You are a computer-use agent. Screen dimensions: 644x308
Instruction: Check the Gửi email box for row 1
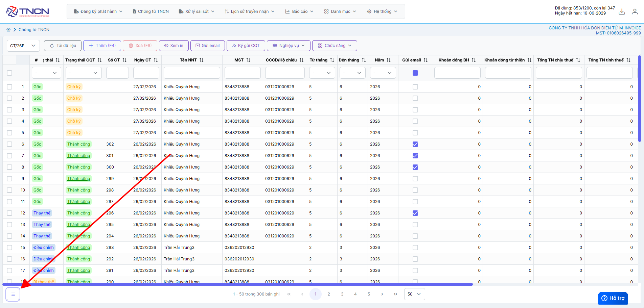[415, 87]
